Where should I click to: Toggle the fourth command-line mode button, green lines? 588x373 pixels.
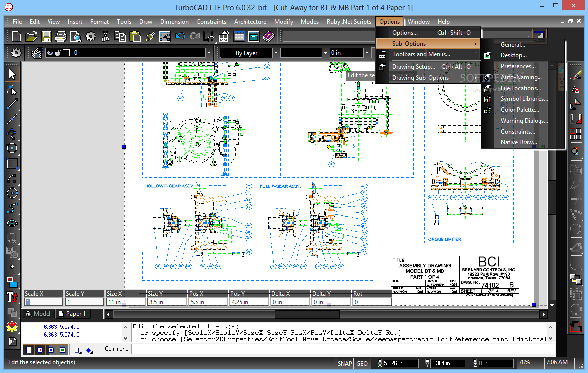click(62, 350)
